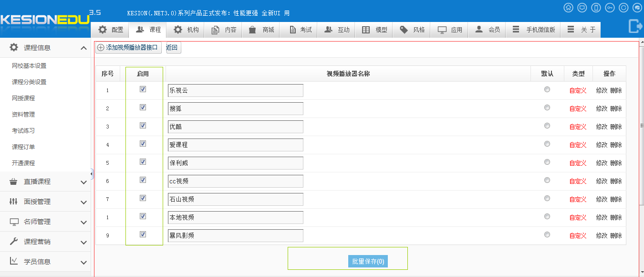Toggle the enable checkbox for 优酷
The image size is (644, 277).
coord(143,126)
